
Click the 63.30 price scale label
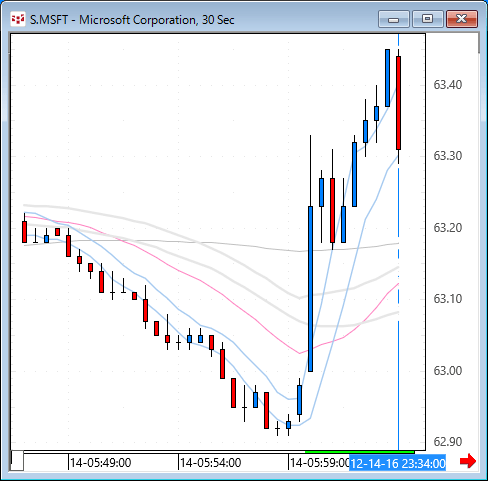pos(448,156)
